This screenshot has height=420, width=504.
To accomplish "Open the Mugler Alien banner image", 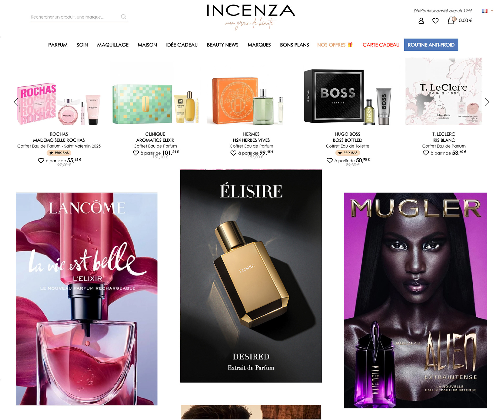I will 415,300.
